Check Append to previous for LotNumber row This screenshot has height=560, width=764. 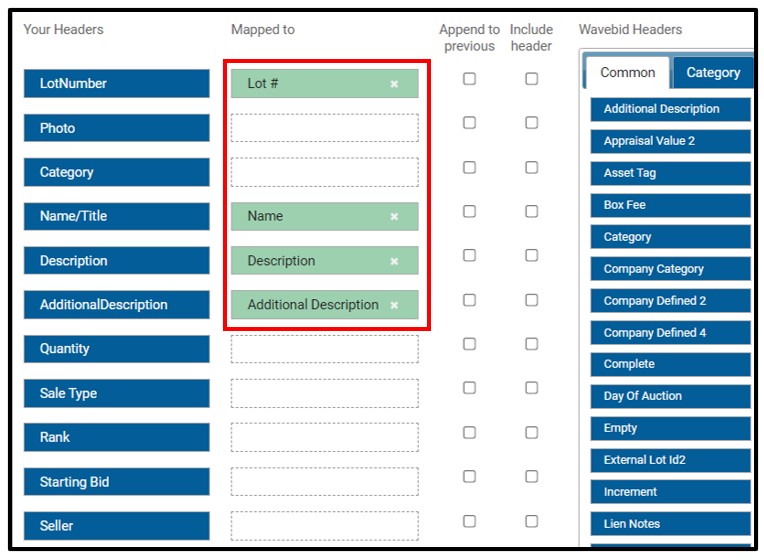(x=469, y=78)
